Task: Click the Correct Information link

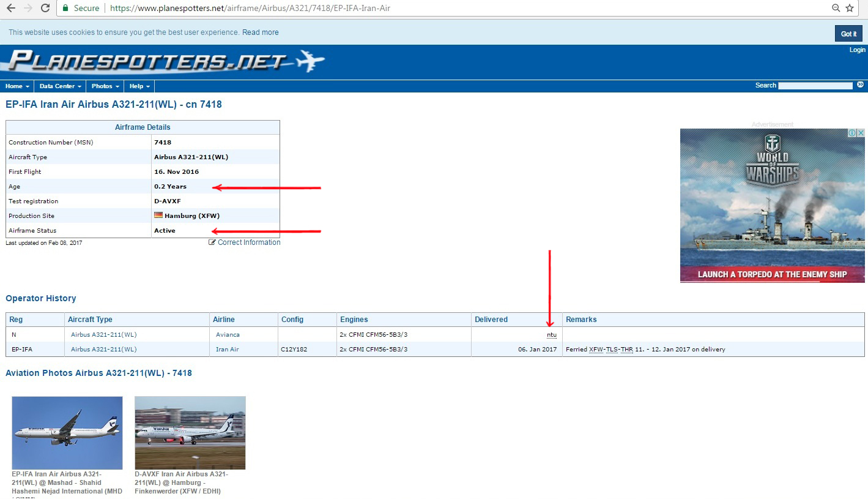Action: (x=245, y=242)
